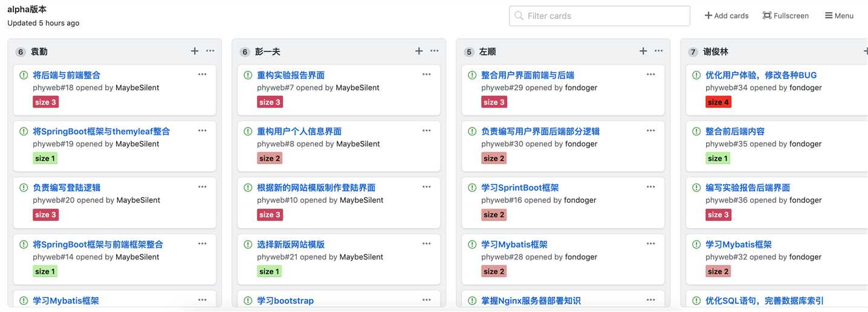The width and height of the screenshot is (868, 312).
Task: Open issue 优化SQL语句，完善数据库索引
Action: pos(765,301)
